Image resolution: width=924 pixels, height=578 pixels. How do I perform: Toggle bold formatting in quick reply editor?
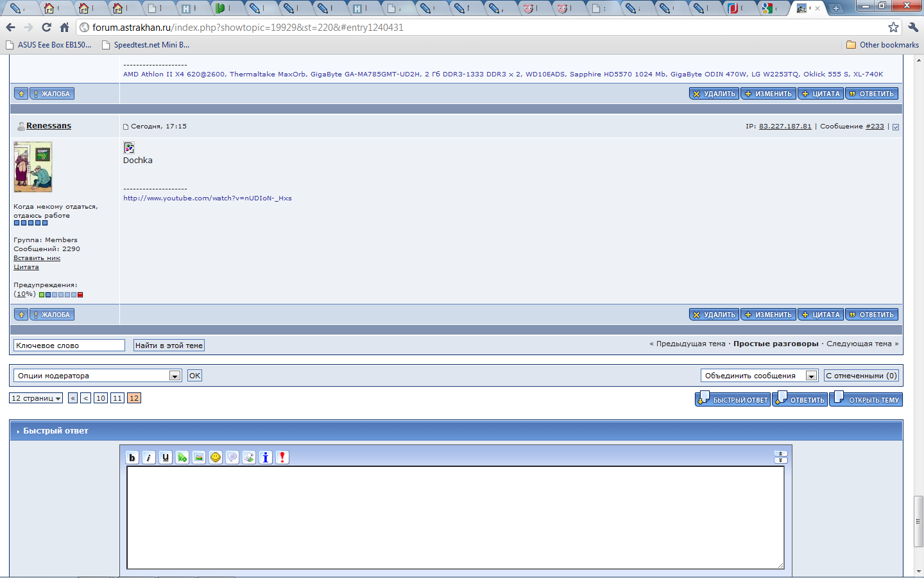[132, 457]
